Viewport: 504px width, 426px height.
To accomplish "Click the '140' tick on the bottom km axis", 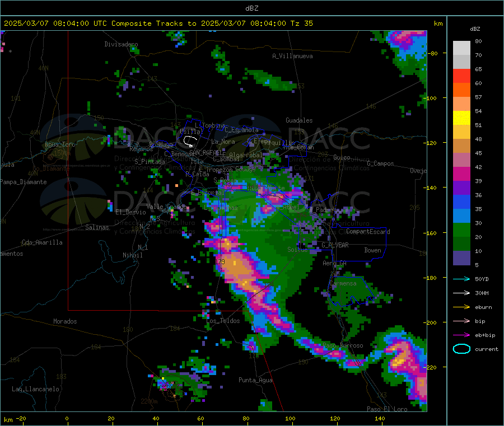I will click(380, 418).
